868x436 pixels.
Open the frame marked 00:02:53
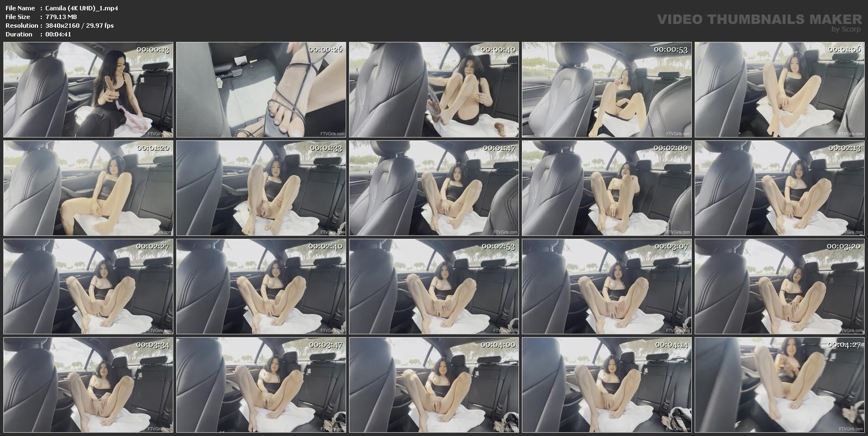(x=434, y=286)
